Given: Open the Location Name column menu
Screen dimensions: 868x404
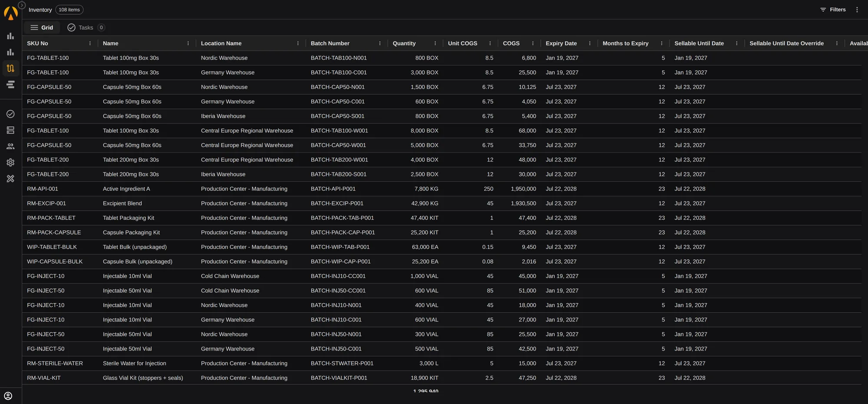Looking at the screenshot, I should coord(298,43).
